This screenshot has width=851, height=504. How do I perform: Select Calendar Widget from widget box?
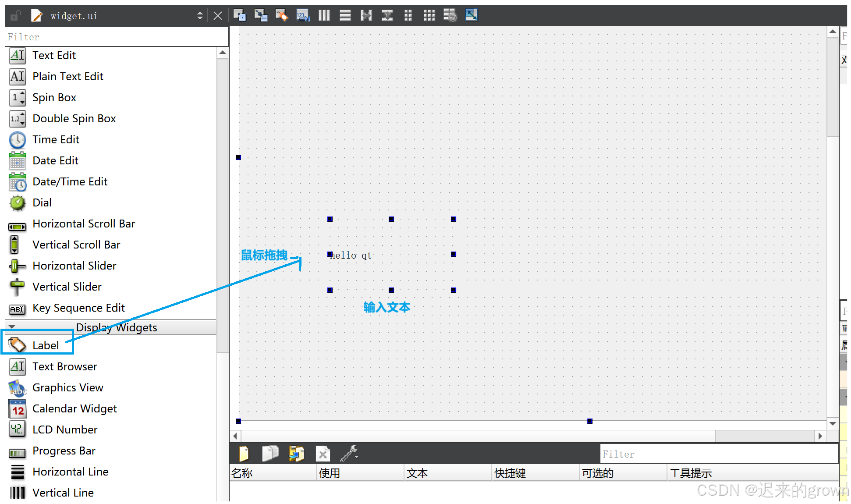(74, 408)
